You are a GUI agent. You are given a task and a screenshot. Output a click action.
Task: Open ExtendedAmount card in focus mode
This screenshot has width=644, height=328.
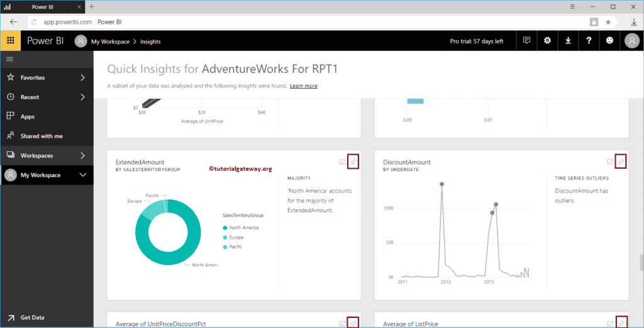342,162
